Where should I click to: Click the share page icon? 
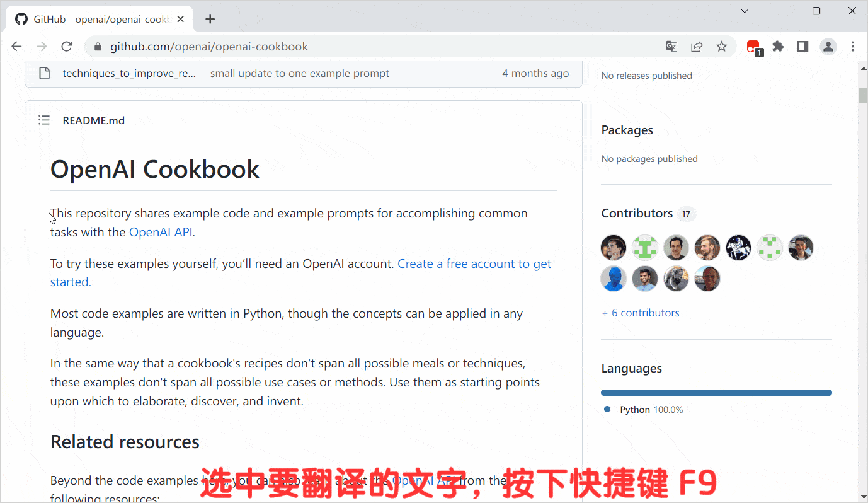coord(697,47)
